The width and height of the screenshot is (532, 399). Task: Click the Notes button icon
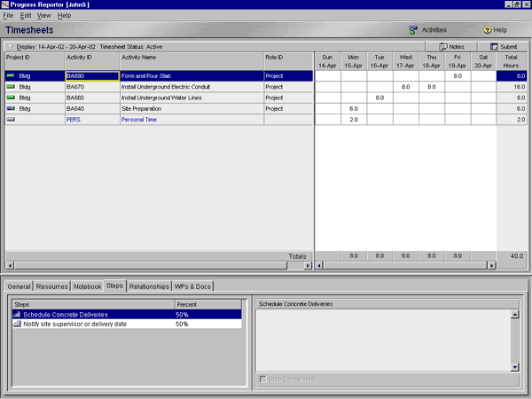[442, 47]
